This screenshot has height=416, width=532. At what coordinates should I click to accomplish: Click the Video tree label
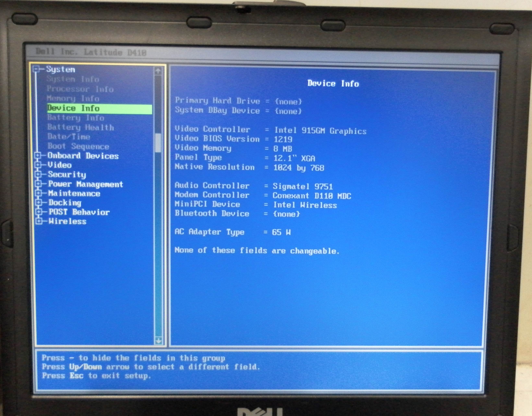pyautogui.click(x=60, y=165)
